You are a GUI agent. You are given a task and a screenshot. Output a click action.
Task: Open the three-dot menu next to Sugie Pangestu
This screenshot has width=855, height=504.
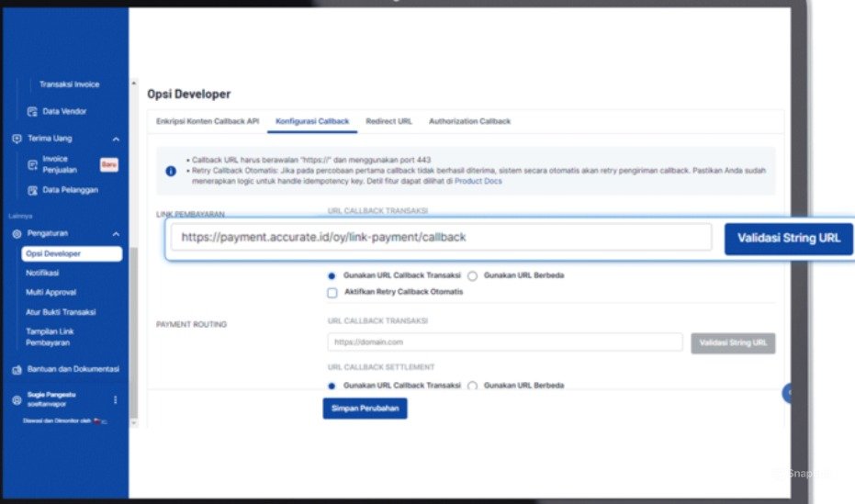(x=115, y=400)
